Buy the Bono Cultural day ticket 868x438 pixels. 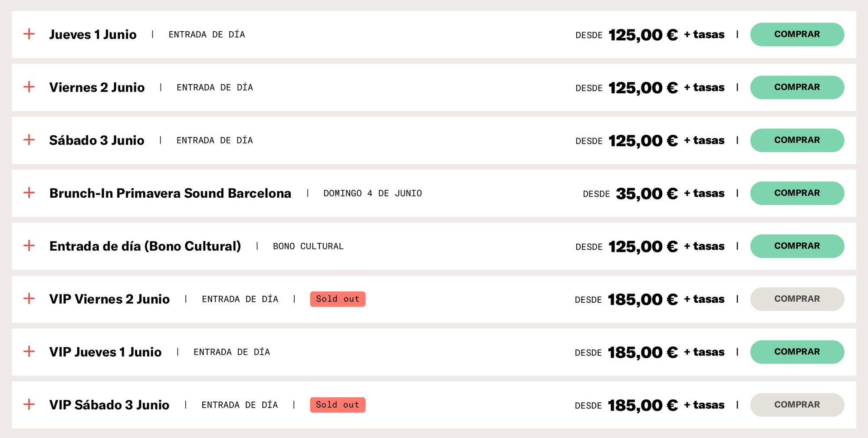[797, 246]
